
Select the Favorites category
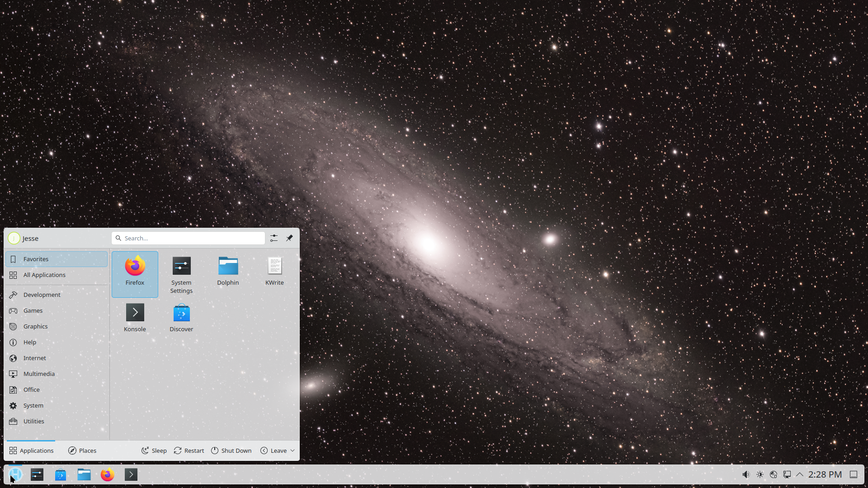pyautogui.click(x=57, y=259)
